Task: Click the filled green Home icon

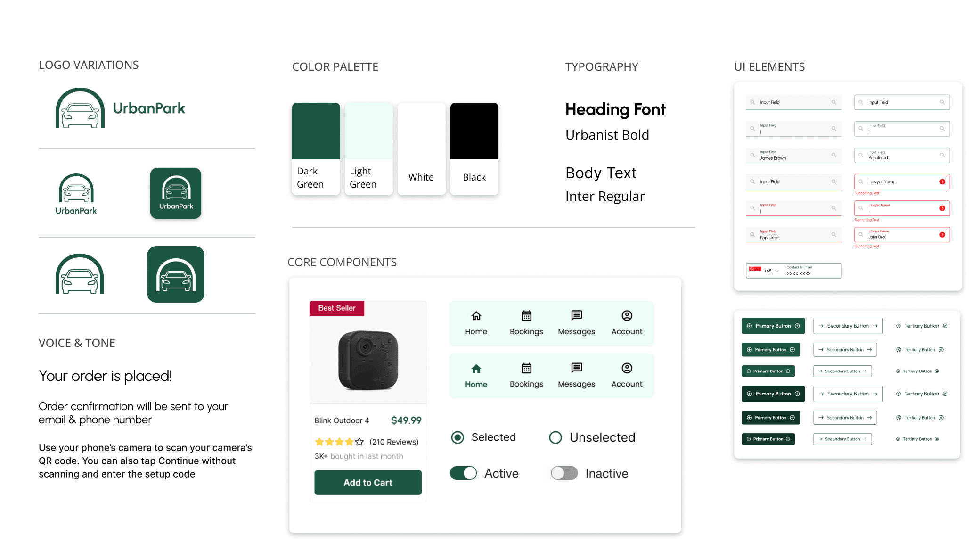Action: pos(476,369)
